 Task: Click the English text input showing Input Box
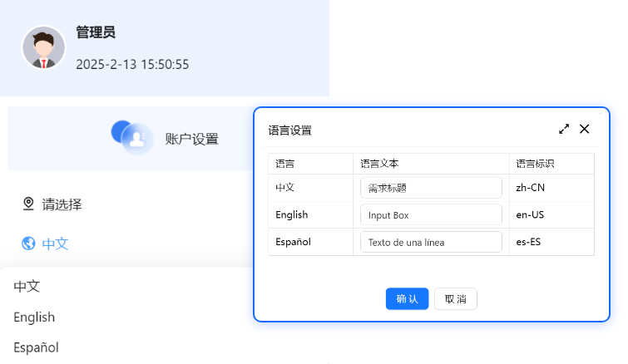click(x=431, y=214)
